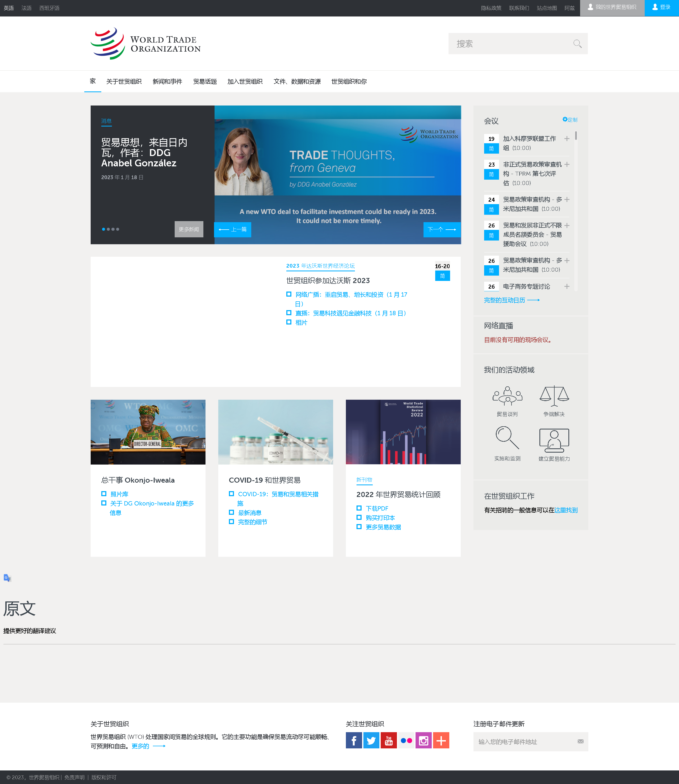Open the Flickr icon in footer
The width and height of the screenshot is (679, 784).
tap(406, 740)
